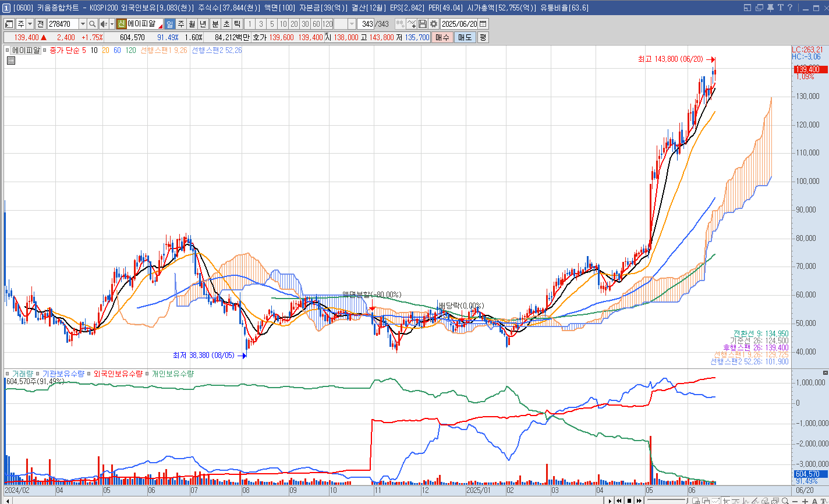Select interval 1 preset button

(x=250, y=24)
